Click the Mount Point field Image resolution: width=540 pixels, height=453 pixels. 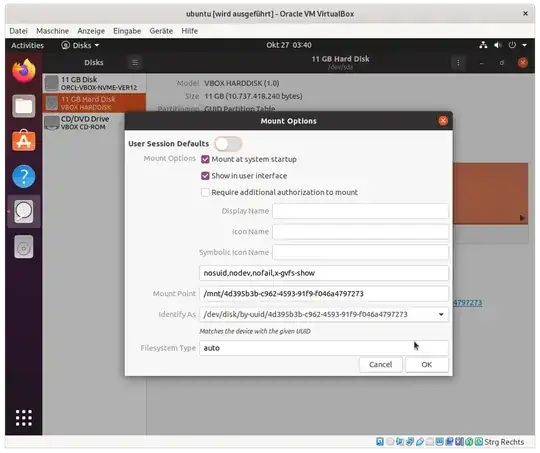[x=324, y=294]
